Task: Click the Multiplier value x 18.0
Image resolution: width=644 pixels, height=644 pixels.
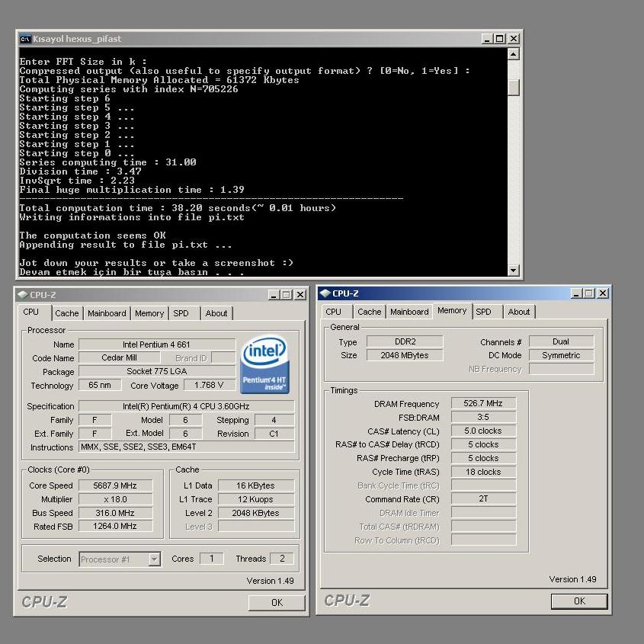Action: tap(115, 499)
